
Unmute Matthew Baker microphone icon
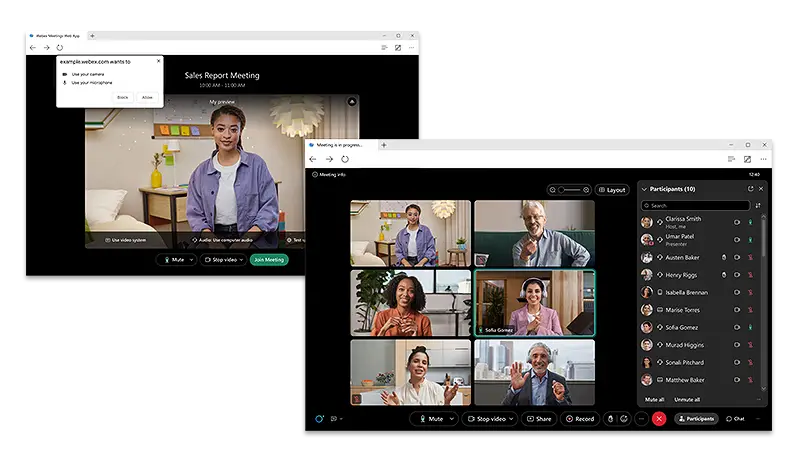click(751, 380)
